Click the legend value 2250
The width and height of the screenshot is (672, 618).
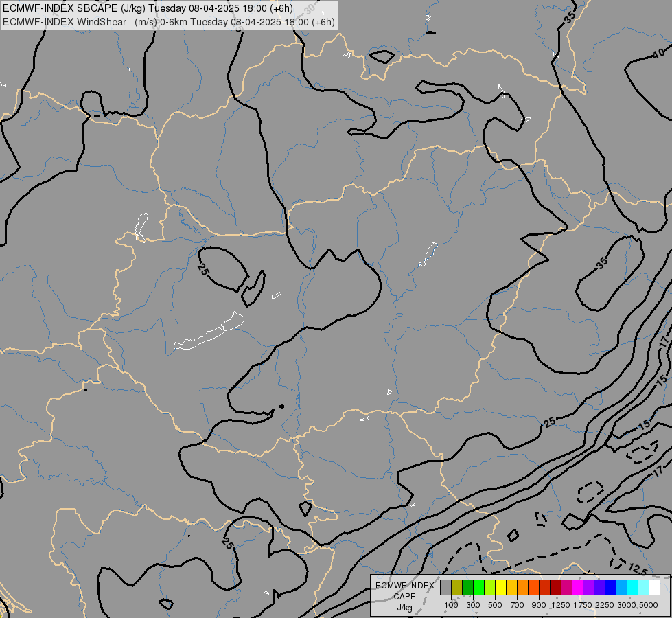tap(605, 605)
